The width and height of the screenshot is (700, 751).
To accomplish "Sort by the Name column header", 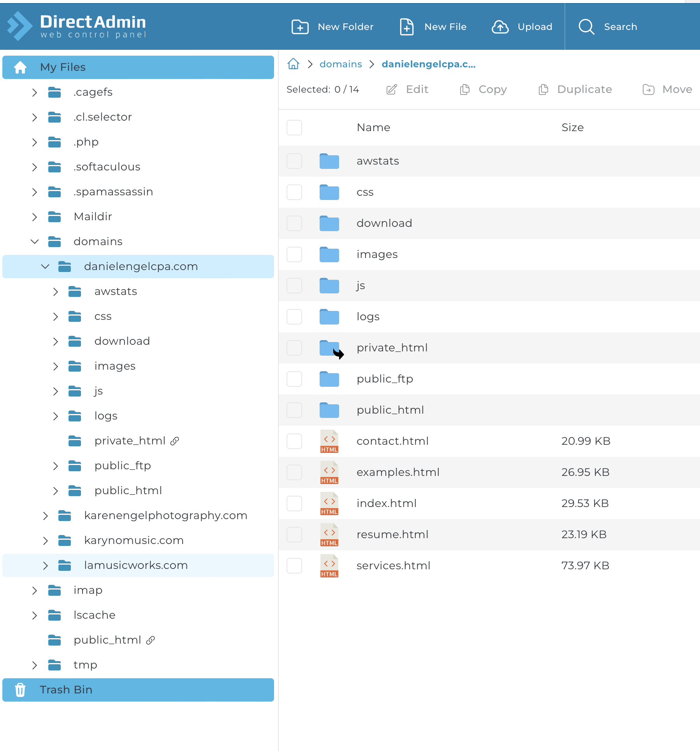I will [x=373, y=128].
